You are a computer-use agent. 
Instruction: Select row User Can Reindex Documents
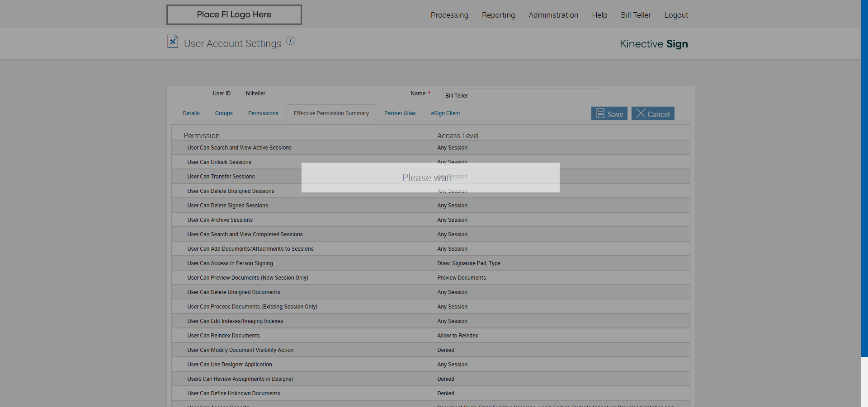pos(431,336)
